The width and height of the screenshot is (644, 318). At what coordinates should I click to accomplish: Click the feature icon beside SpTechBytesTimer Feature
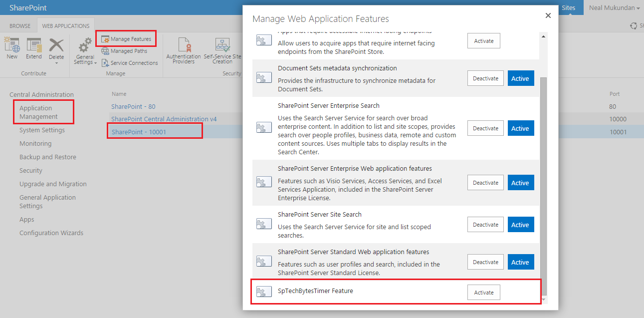(x=264, y=292)
